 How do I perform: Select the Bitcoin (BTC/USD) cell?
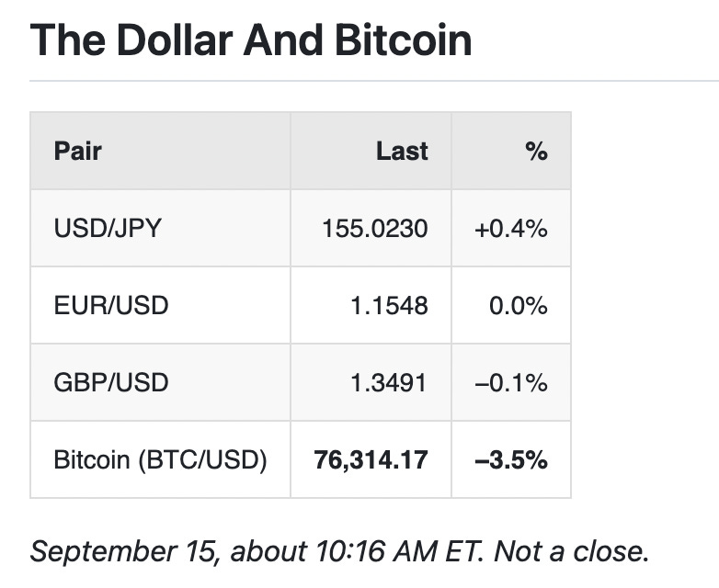[x=160, y=459]
